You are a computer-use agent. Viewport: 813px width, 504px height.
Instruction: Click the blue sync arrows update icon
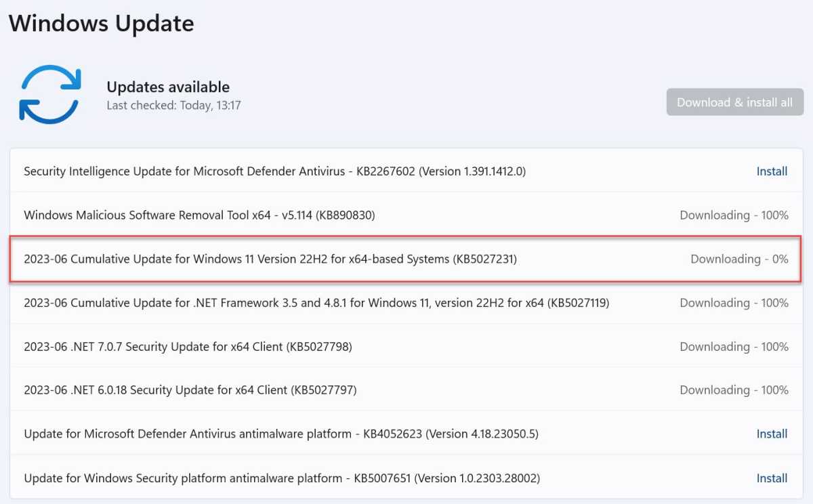pos(51,94)
